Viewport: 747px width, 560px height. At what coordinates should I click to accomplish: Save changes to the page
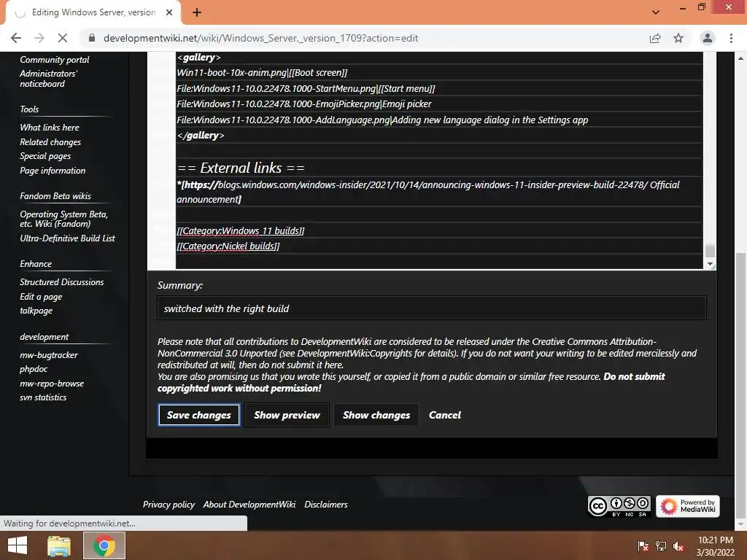click(198, 415)
